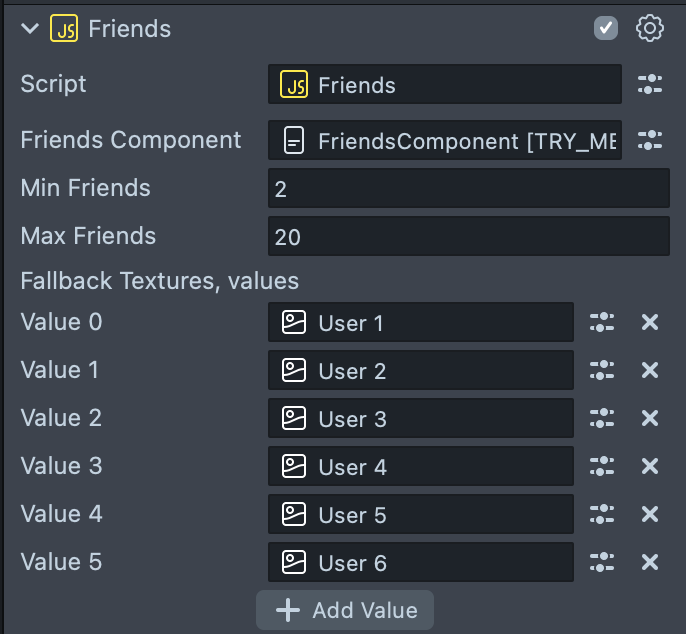Select the Friends script reference field
Image resolution: width=686 pixels, height=634 pixels.
click(x=444, y=85)
